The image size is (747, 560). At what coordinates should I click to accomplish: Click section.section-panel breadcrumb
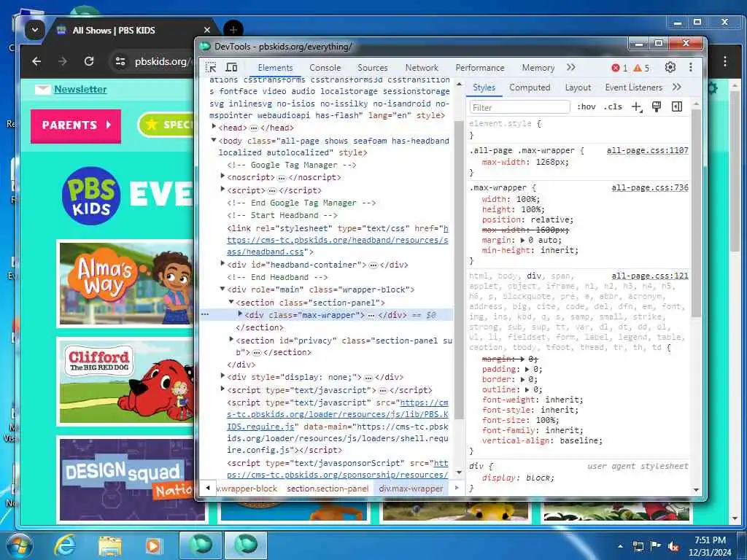point(328,489)
